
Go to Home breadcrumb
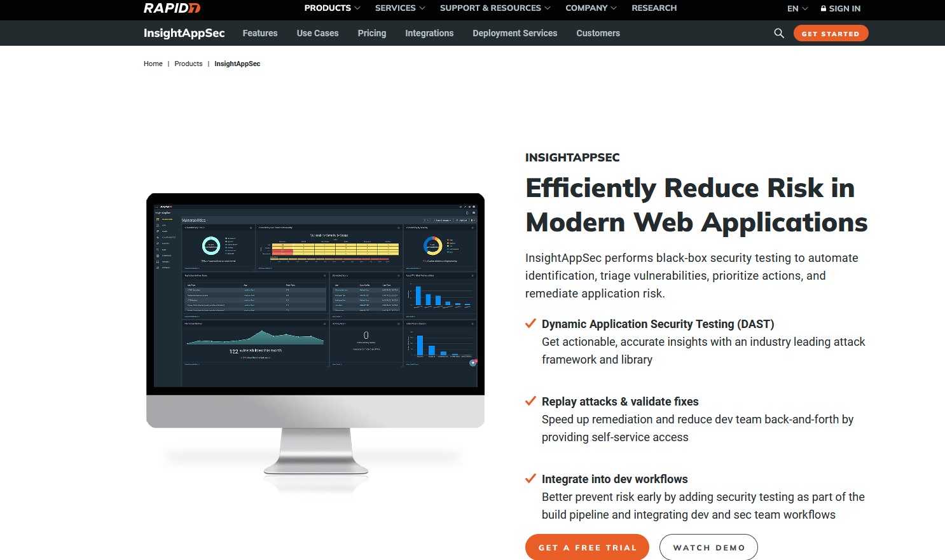pos(153,64)
